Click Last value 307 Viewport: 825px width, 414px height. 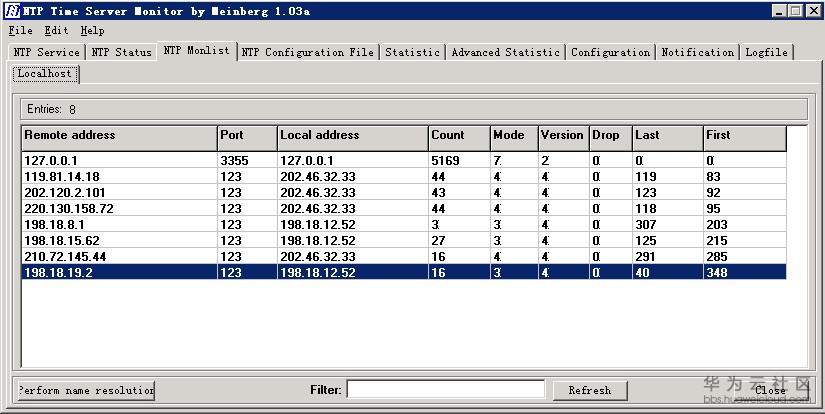coord(646,225)
